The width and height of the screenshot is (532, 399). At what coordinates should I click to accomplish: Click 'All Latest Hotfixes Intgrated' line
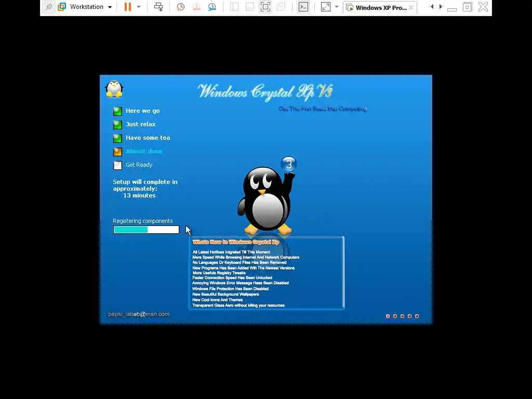click(231, 252)
